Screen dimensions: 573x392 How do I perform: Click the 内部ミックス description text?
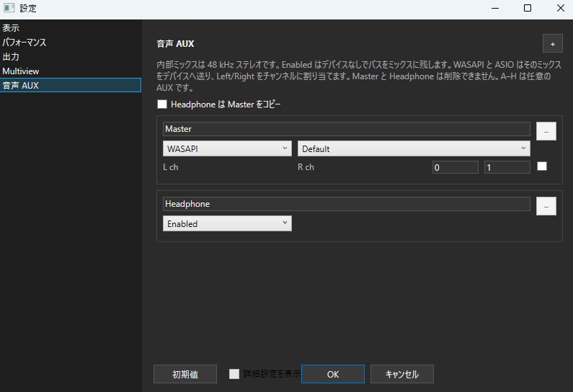(359, 76)
